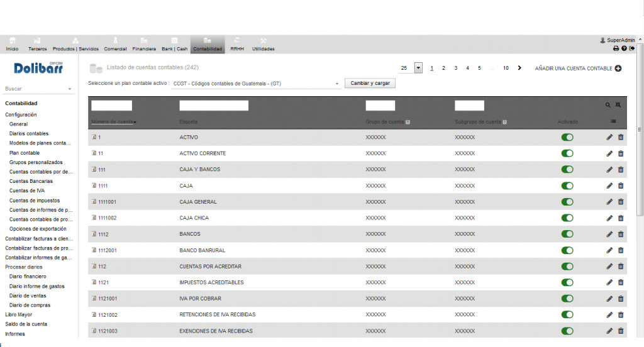The width and height of the screenshot is (644, 347).
Task: Disable the ACTIVO CORRIENTE account toggle
Action: (567, 153)
